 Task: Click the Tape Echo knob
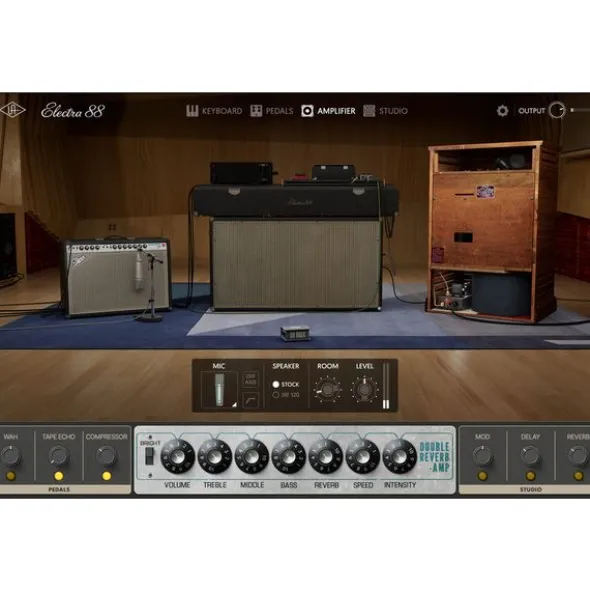pos(58,456)
